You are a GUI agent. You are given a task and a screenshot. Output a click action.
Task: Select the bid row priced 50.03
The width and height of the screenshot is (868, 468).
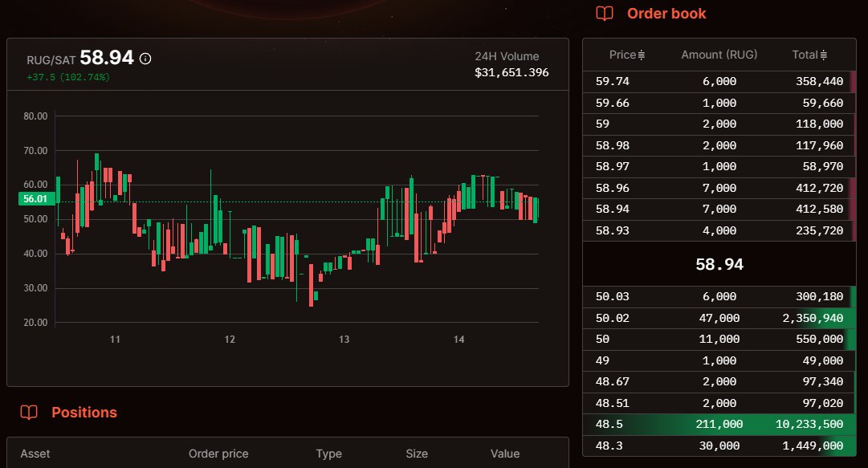click(715, 296)
